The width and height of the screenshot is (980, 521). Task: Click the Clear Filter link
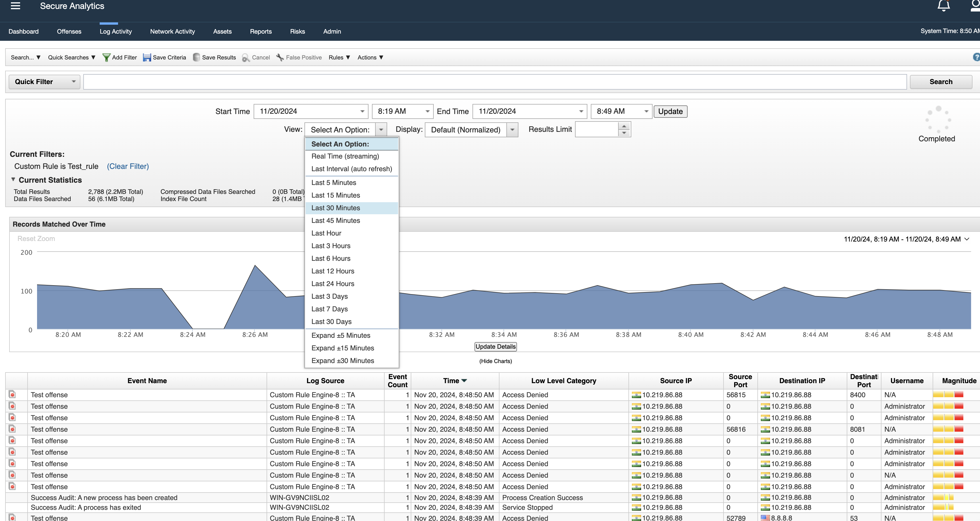128,166
